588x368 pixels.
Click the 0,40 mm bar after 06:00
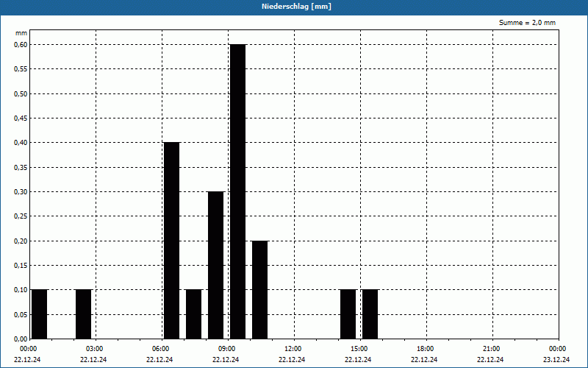[172, 241]
